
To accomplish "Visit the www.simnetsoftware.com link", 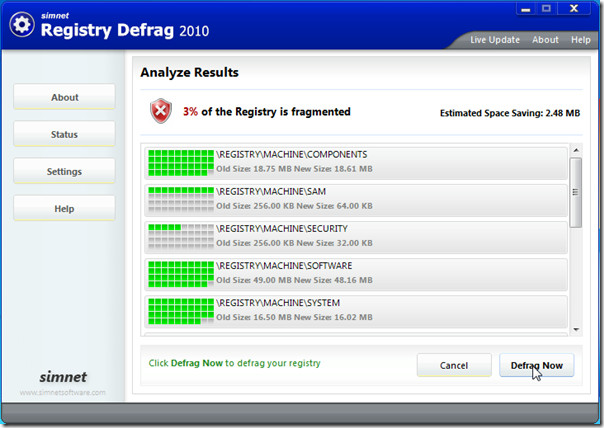I will click(62, 393).
